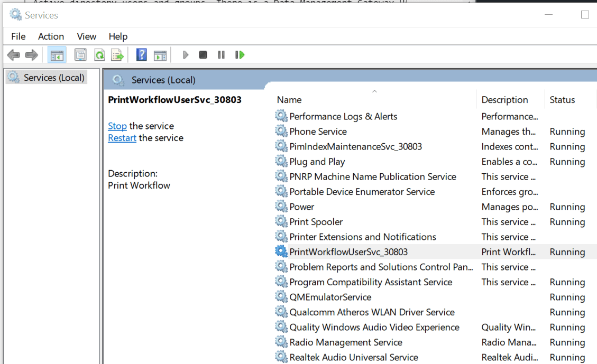Click the Stop Service square icon
The image size is (597, 364).
[x=203, y=55]
